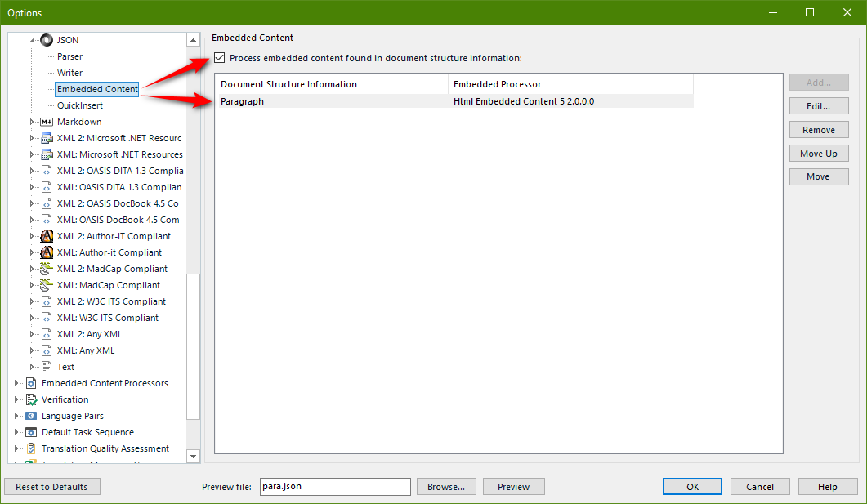Click the XML 2: Any XML icon
Image resolution: width=867 pixels, height=504 pixels.
coord(47,334)
